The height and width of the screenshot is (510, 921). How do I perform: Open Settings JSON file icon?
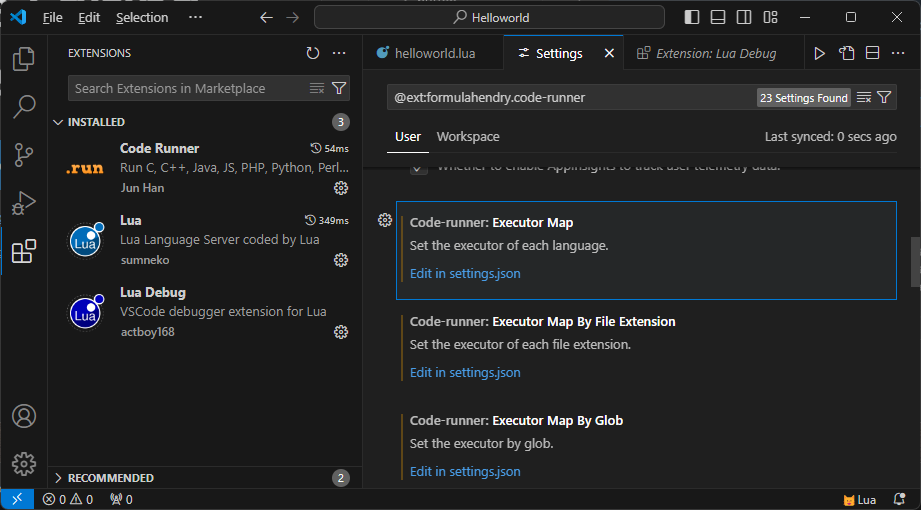[x=846, y=53]
